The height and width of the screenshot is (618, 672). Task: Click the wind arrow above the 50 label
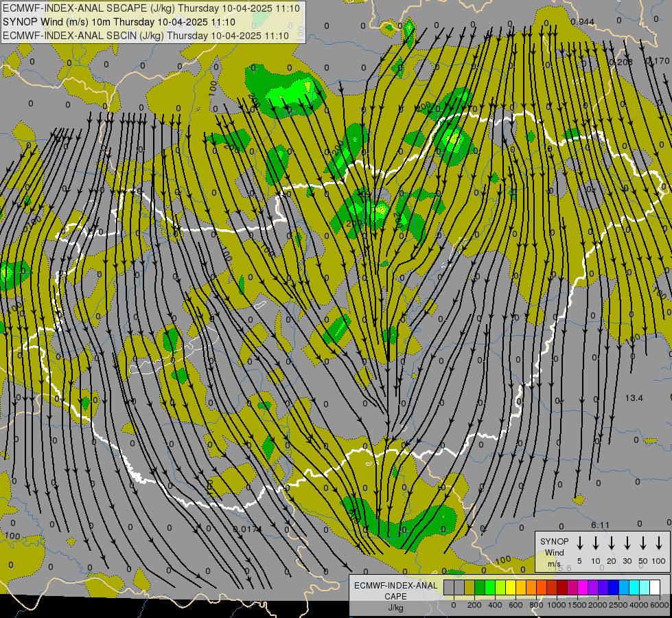[643, 543]
